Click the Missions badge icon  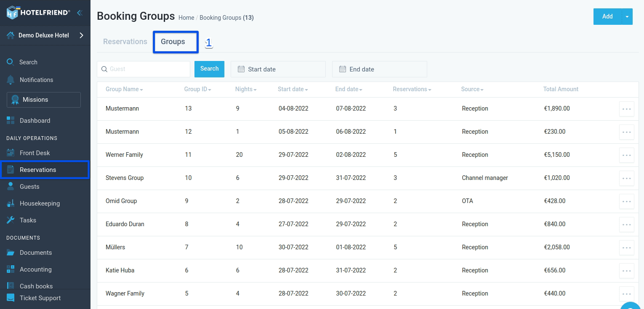[x=15, y=100]
